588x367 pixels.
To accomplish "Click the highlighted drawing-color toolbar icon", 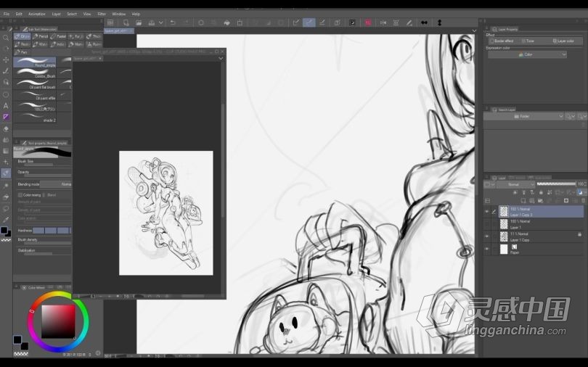I will (309, 22).
